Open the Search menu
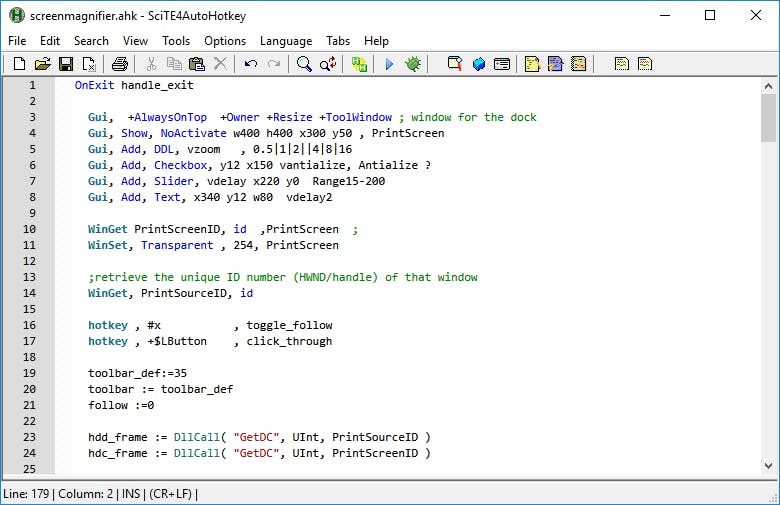 point(92,41)
